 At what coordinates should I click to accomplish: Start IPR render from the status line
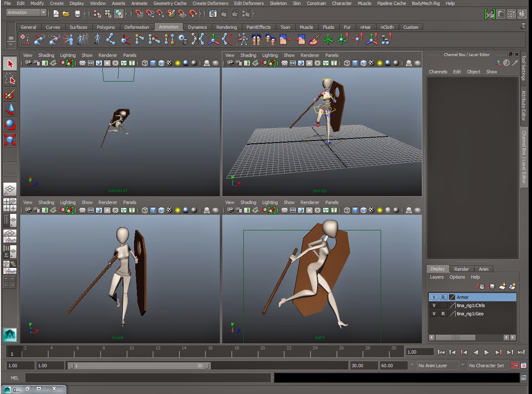(235, 14)
